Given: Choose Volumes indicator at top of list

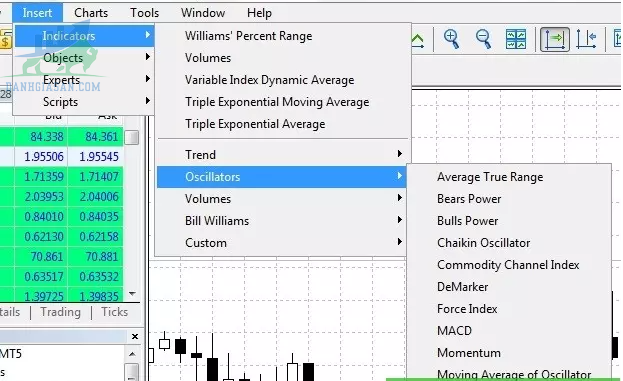Looking at the screenshot, I should [283, 58].
